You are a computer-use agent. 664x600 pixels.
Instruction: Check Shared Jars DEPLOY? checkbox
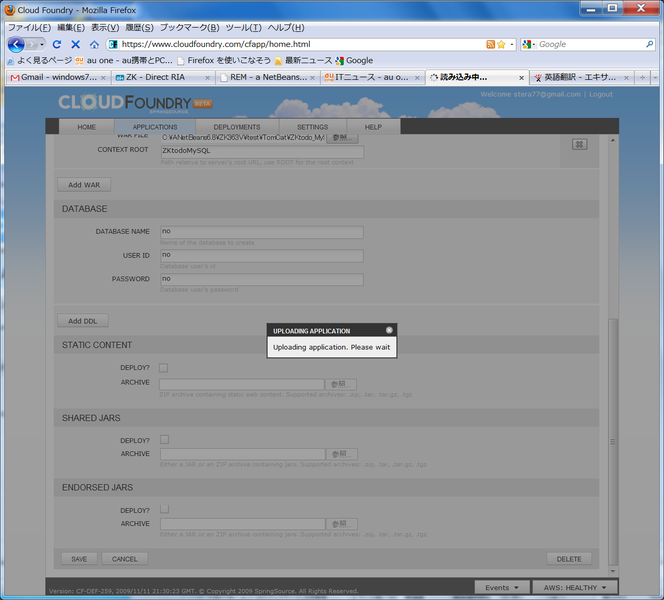pos(164,440)
